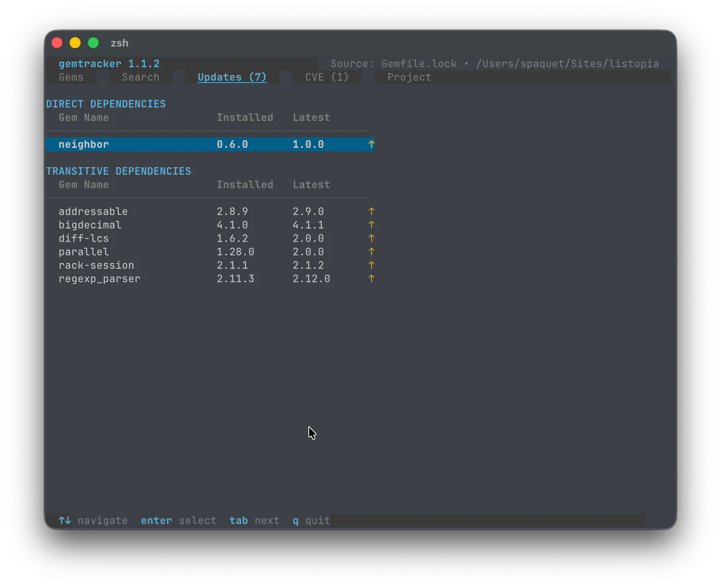Click installed version 2.1.1 of rack-session
The image size is (721, 588).
[x=232, y=265]
